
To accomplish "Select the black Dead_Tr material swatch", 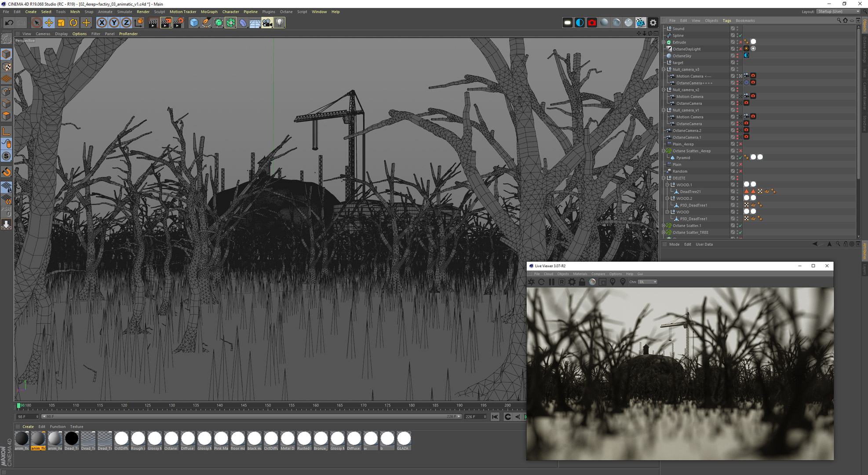I will 72,439.
